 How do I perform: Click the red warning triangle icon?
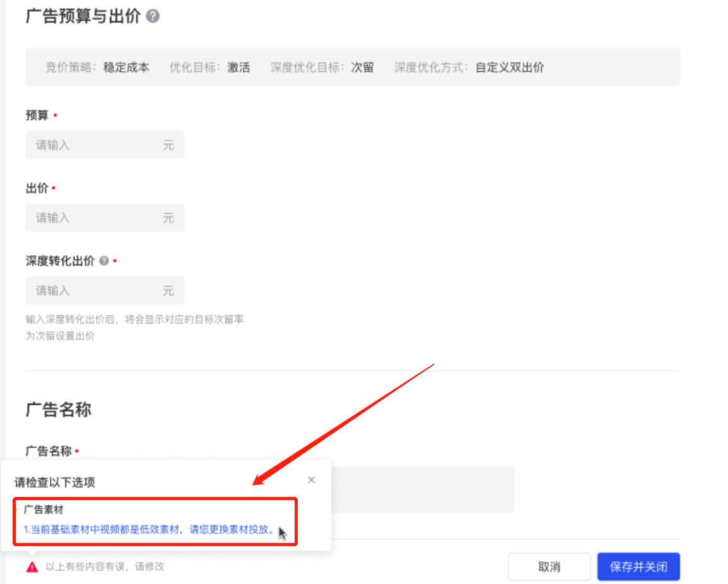pyautogui.click(x=32, y=567)
